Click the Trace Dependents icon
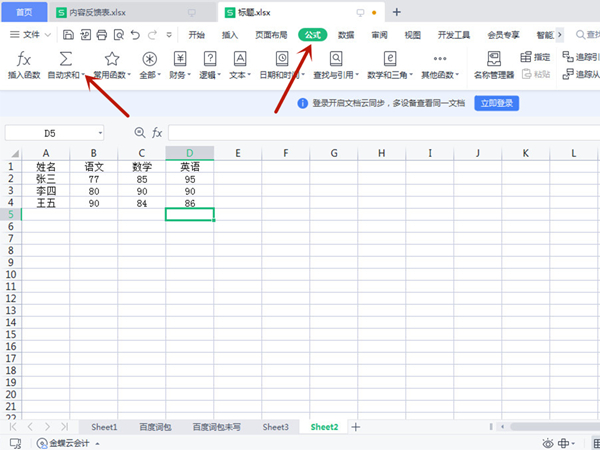 pos(567,74)
